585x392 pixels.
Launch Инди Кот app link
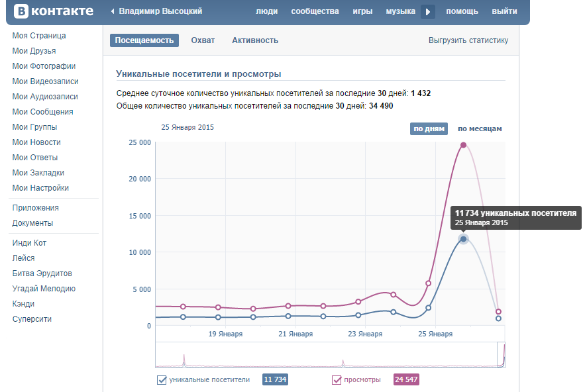29,243
